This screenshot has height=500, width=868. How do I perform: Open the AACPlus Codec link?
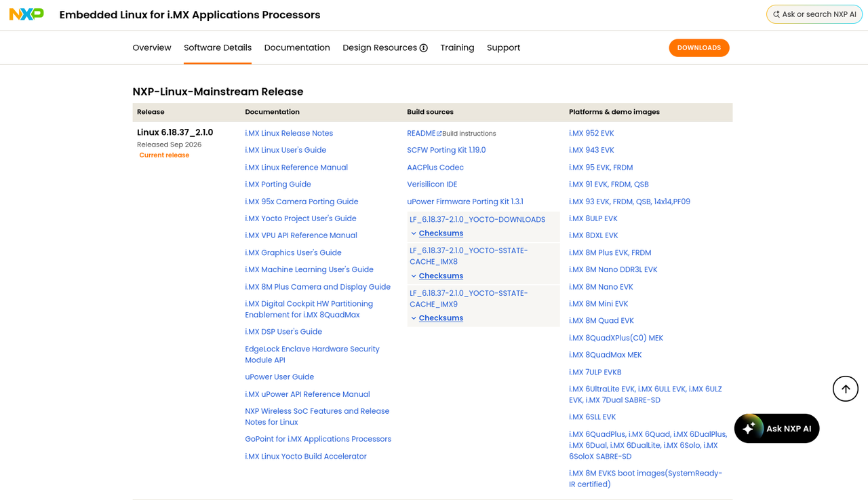pos(435,168)
